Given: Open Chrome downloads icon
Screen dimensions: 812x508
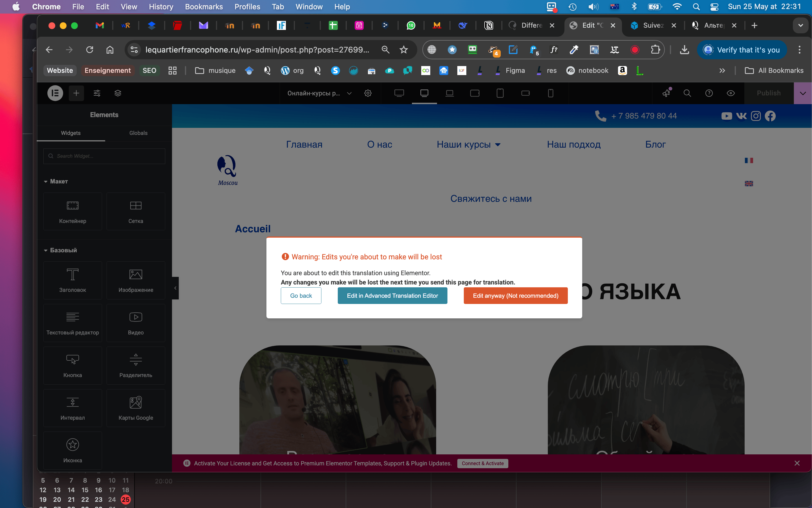Looking at the screenshot, I should (685, 50).
